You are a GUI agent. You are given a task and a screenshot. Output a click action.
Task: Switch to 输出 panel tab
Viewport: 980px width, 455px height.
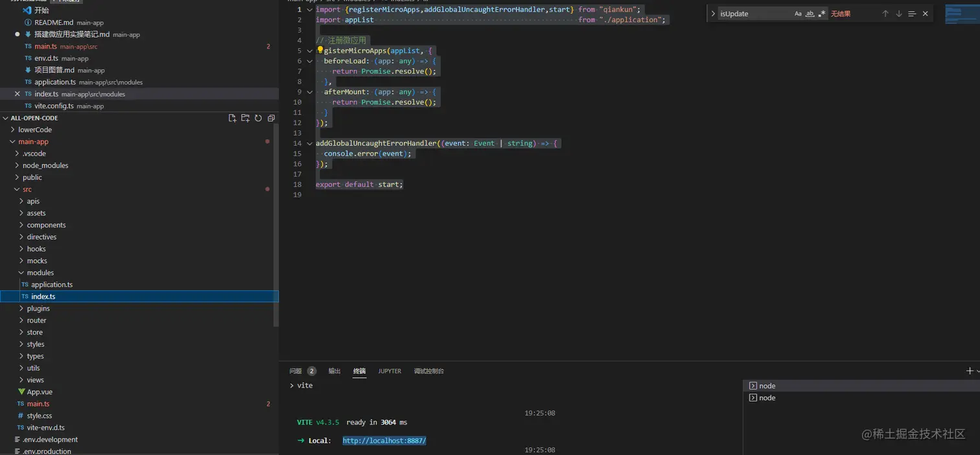(x=334, y=371)
